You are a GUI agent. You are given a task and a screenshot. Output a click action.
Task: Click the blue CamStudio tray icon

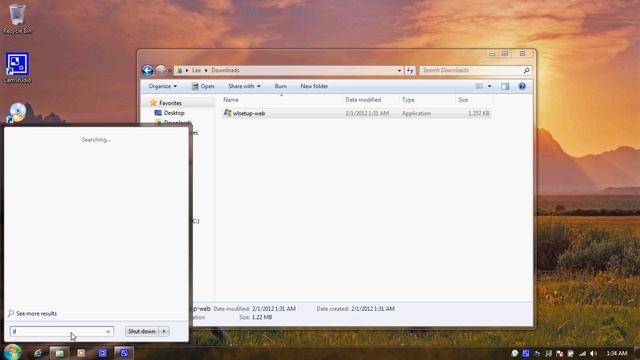526,353
